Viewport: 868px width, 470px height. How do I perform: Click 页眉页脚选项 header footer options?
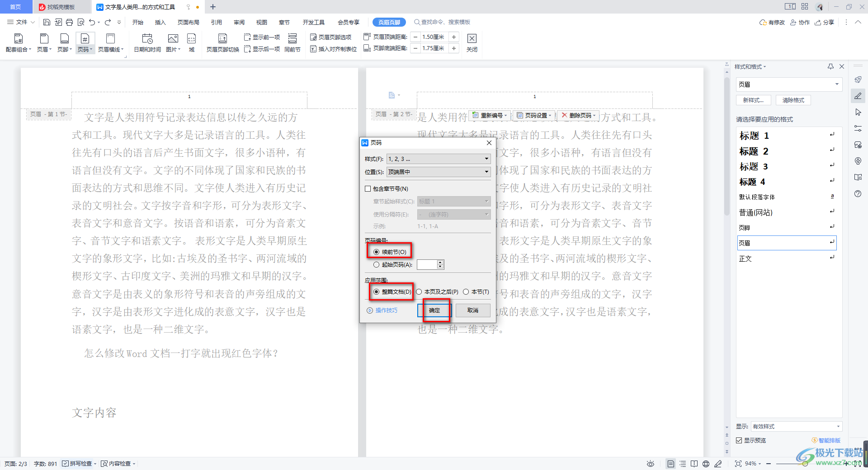pos(331,37)
